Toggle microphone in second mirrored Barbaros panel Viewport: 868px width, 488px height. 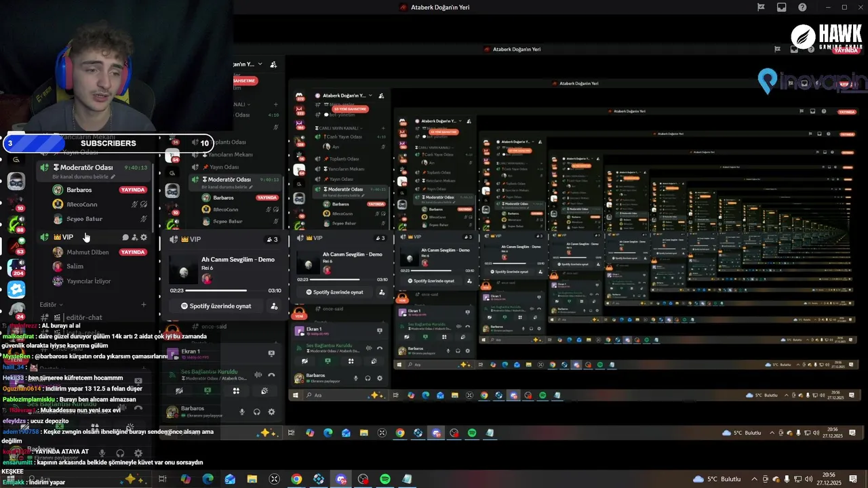[356, 378]
